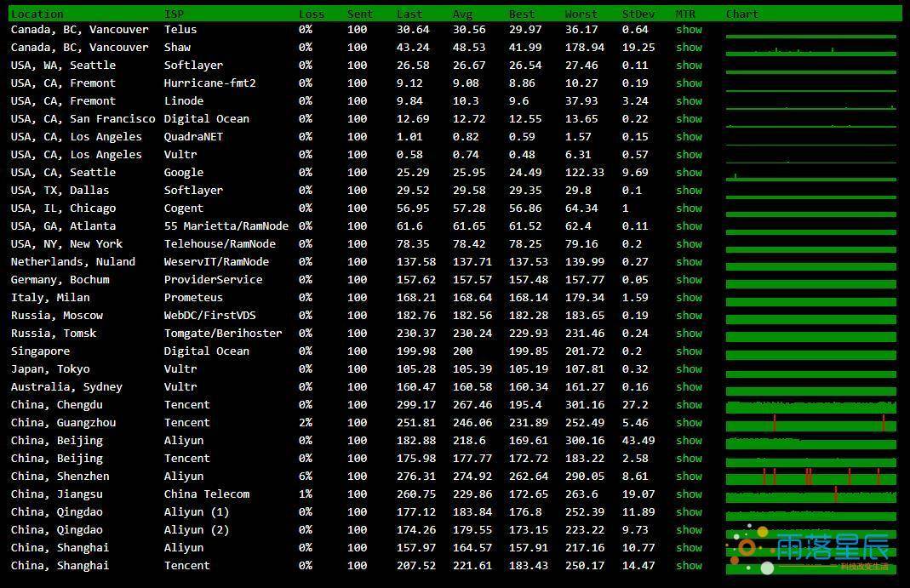Viewport: 910px width, 588px height.
Task: Show MTR for Aliyun Shenzhen
Action: [689, 476]
